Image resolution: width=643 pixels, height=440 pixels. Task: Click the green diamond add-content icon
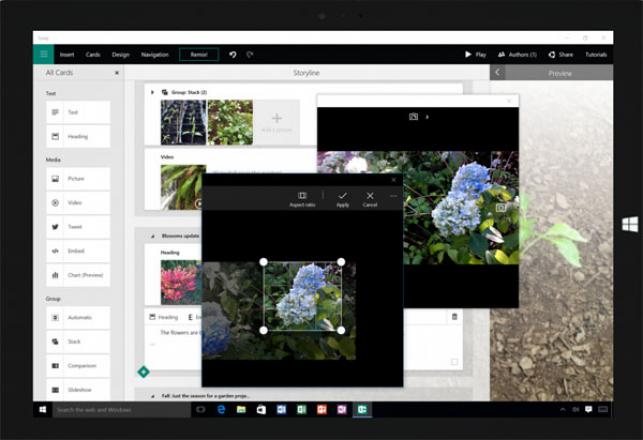tap(144, 372)
